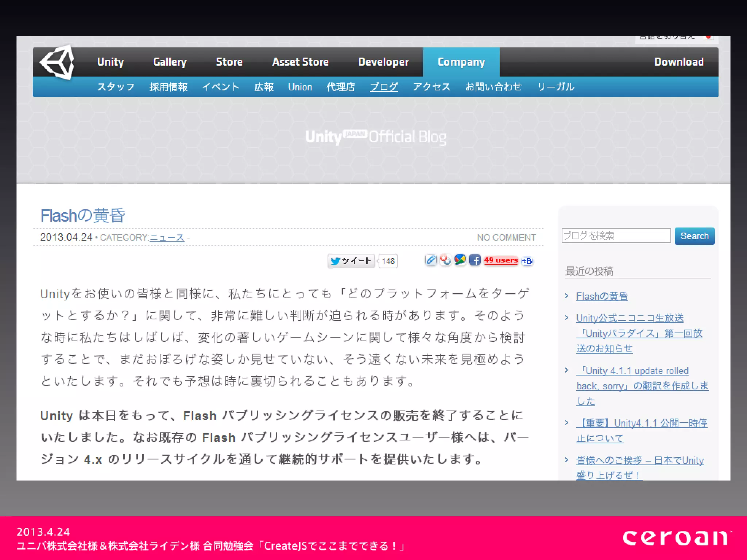Click the Twitter ツイート button
The width and height of the screenshot is (747, 560).
pyautogui.click(x=351, y=261)
